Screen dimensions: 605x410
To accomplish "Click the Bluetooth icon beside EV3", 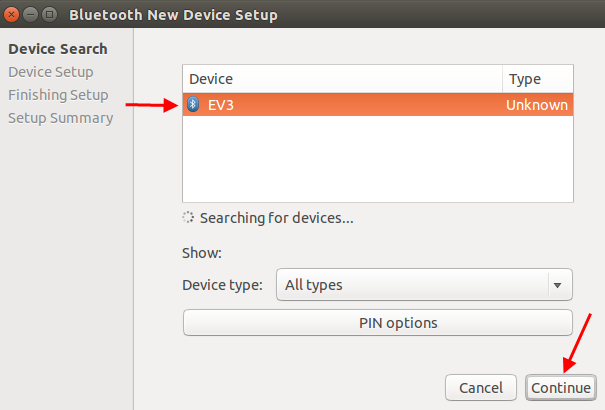I will tap(193, 105).
